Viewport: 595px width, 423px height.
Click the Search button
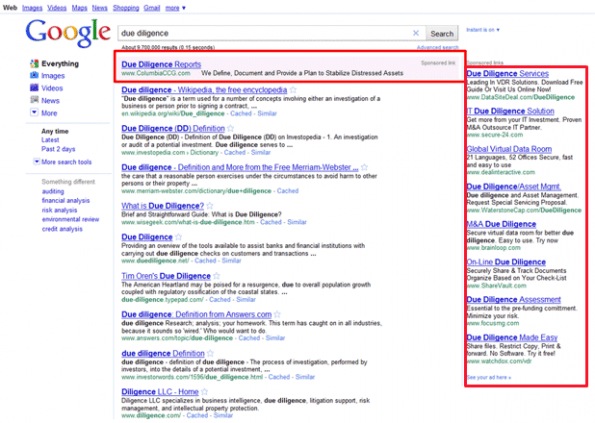point(442,33)
